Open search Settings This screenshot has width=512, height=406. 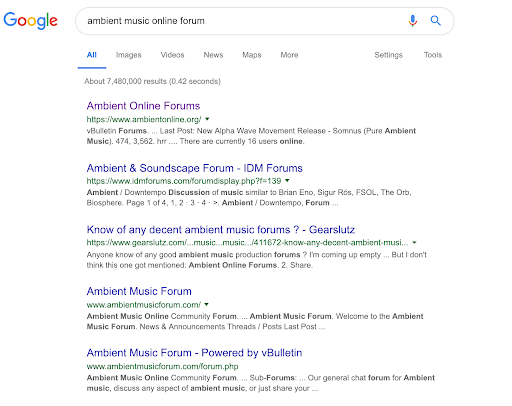coord(388,55)
